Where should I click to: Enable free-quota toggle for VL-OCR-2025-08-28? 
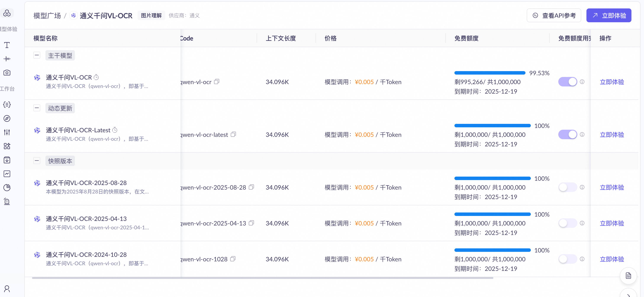click(x=568, y=187)
